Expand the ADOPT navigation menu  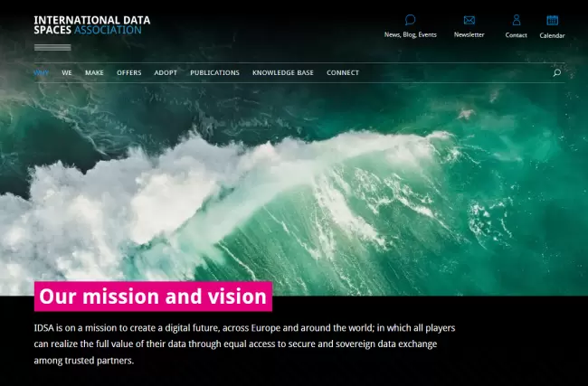click(x=166, y=73)
